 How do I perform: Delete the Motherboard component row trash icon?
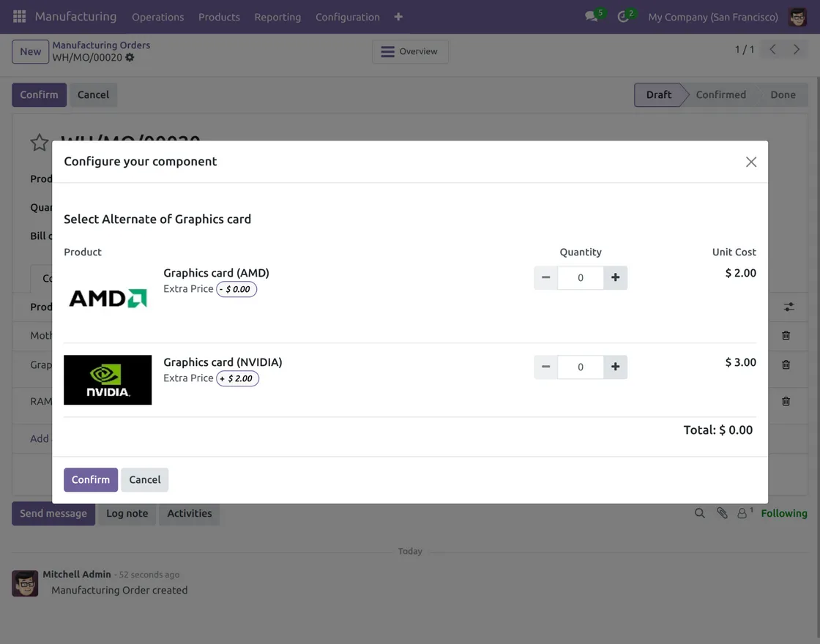(x=786, y=336)
